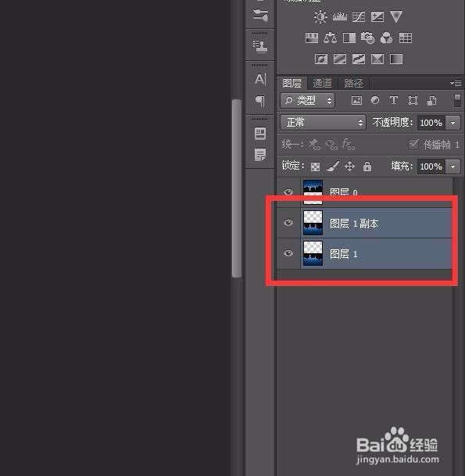This screenshot has height=476, width=465.
Task: Toggle lock transparent pixels
Action: (x=316, y=166)
